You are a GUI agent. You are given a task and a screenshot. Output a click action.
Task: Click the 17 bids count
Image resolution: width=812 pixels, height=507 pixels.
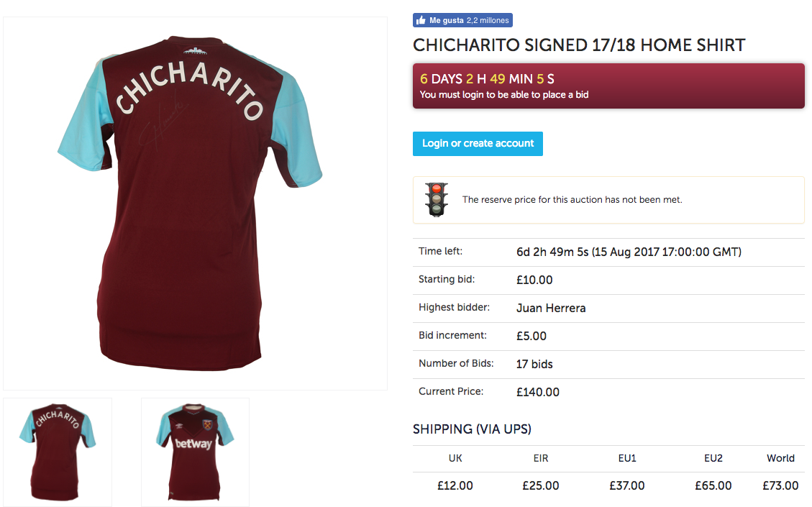click(534, 364)
